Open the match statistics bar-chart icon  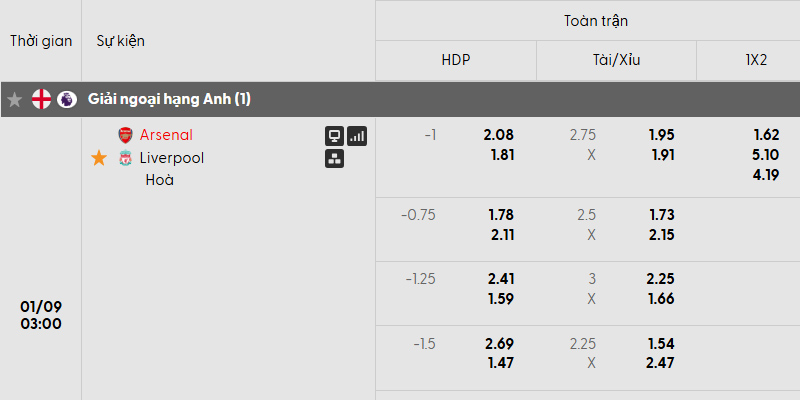pyautogui.click(x=357, y=136)
